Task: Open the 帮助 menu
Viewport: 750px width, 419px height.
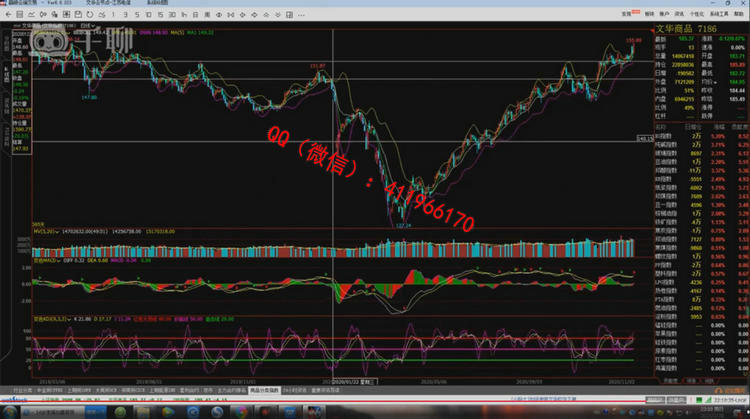Action: tap(739, 14)
